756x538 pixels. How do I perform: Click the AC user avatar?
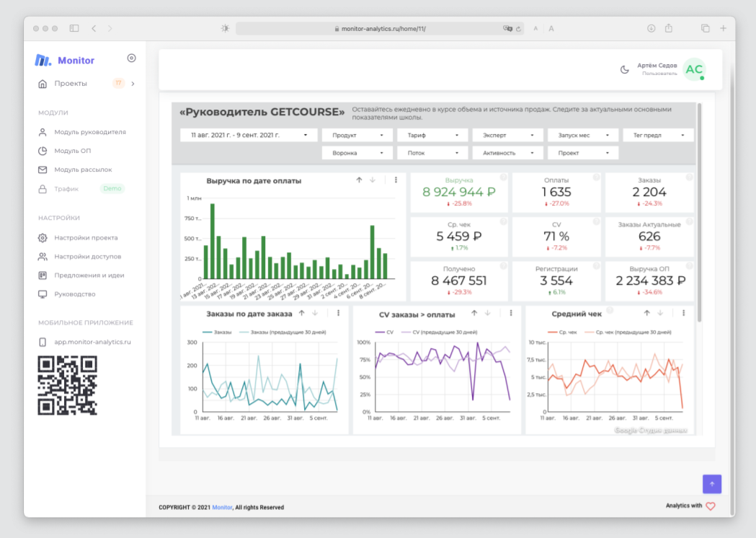[694, 69]
